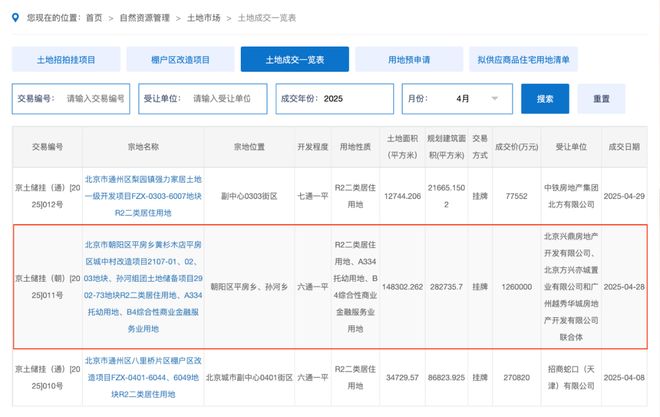Click the 受让单位 input field
The image size is (660, 417).
[228, 99]
